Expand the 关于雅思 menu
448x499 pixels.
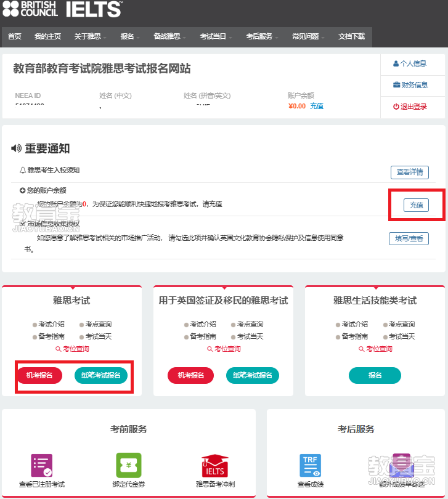pos(90,36)
